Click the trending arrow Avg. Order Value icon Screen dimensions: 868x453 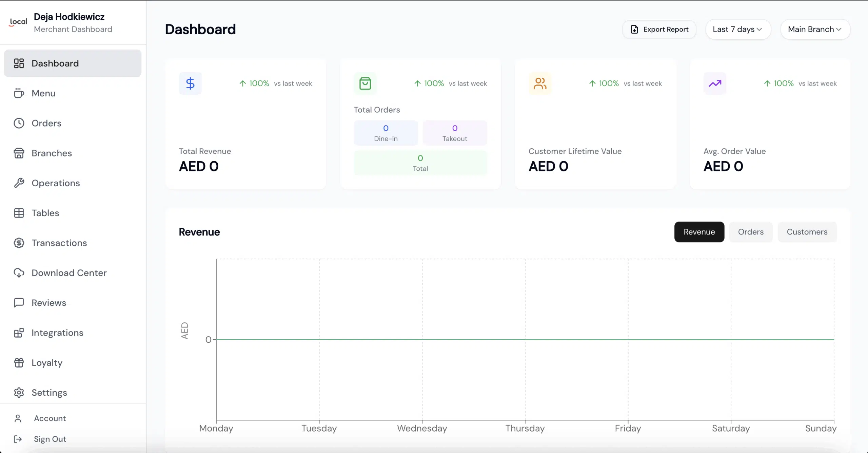coord(715,83)
